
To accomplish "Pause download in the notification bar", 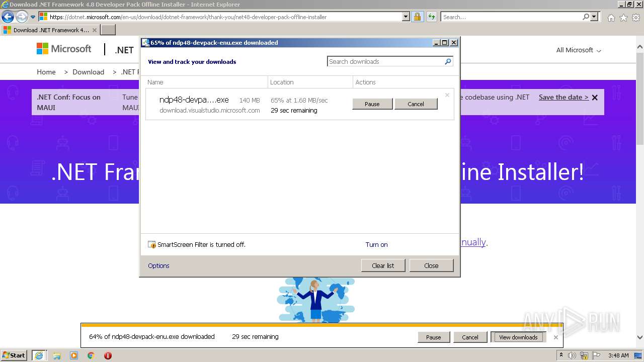I will 434,337.
